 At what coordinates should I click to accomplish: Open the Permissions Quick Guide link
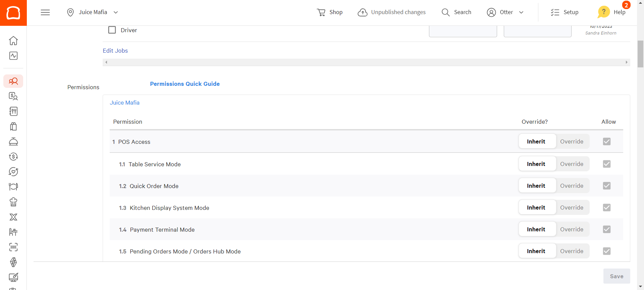click(185, 84)
